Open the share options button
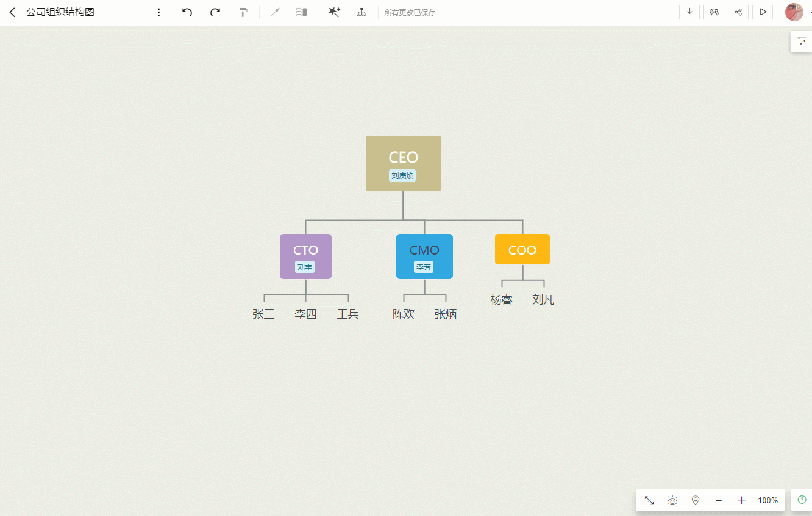This screenshot has width=812, height=516. pyautogui.click(x=738, y=12)
